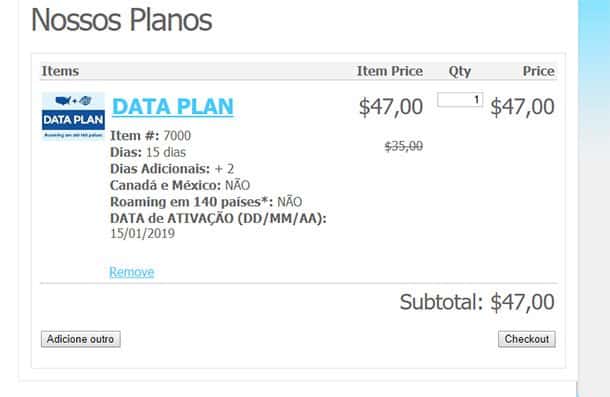
Task: Click the Adicione outro button
Action: [x=81, y=339]
